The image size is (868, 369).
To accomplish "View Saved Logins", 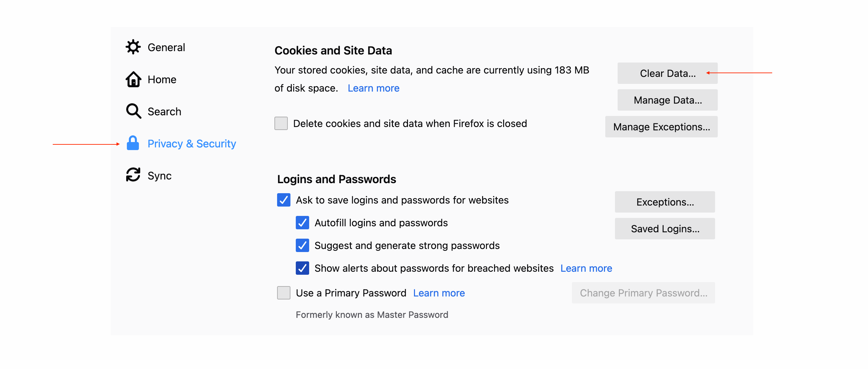I will point(664,229).
